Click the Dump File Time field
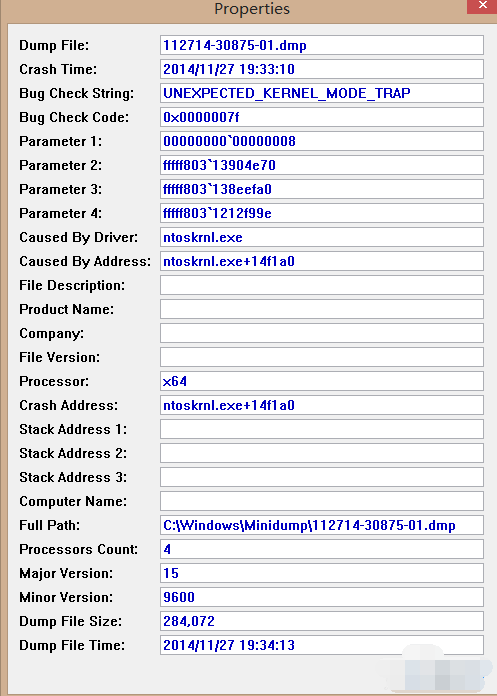 coord(322,645)
